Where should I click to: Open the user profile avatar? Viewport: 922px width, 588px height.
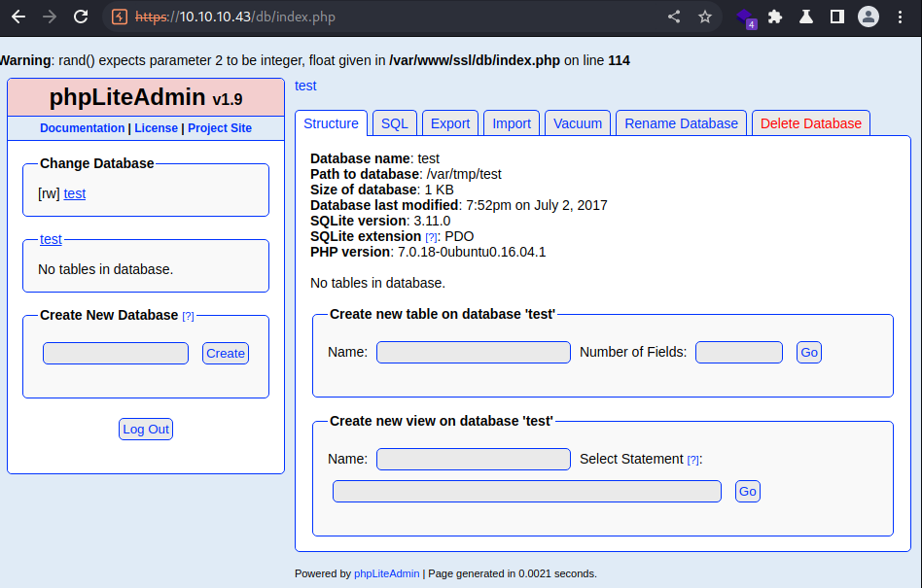pos(869,17)
